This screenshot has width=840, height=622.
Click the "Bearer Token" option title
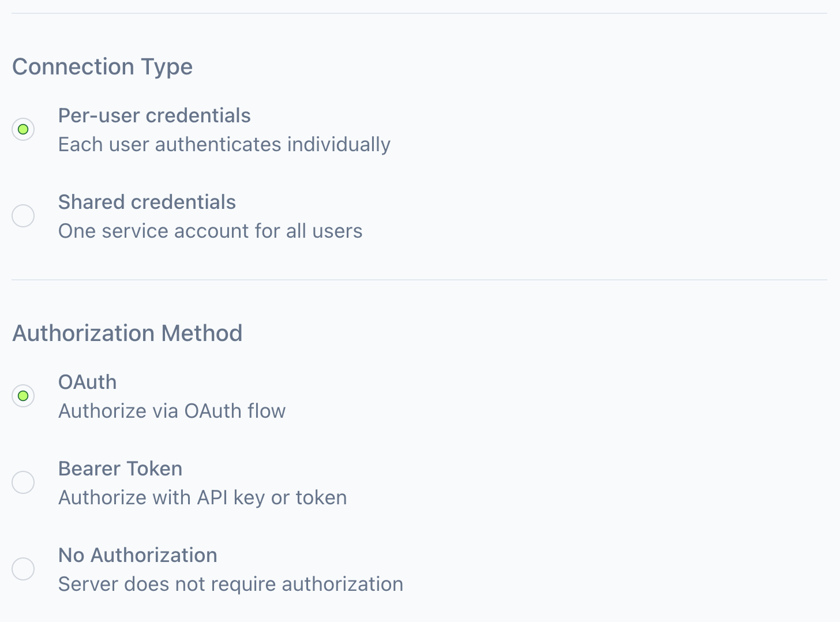coord(120,469)
